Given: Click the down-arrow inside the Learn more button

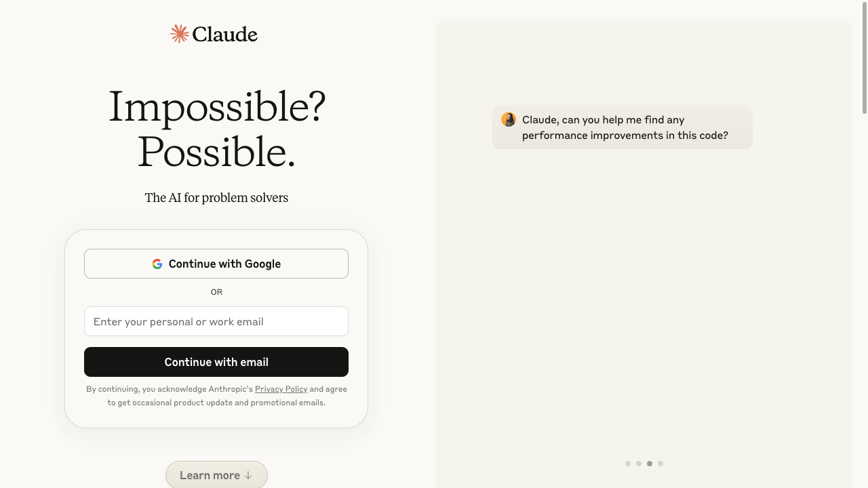Looking at the screenshot, I should tap(248, 475).
